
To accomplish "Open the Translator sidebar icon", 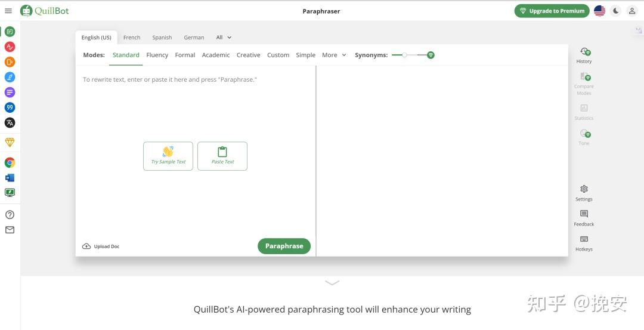I will pos(10,122).
